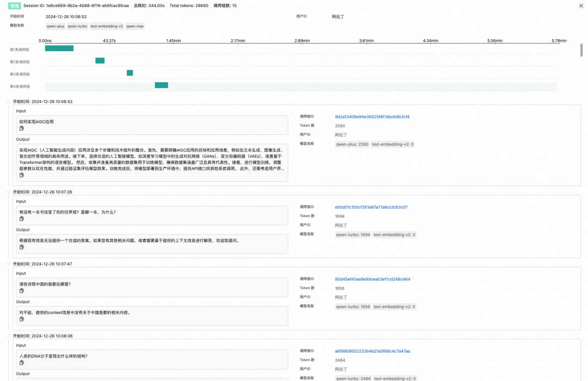Open call chain link a8f9908052233b4b21a0f68c4c7a47aa
The width and height of the screenshot is (588, 381).
(372, 351)
